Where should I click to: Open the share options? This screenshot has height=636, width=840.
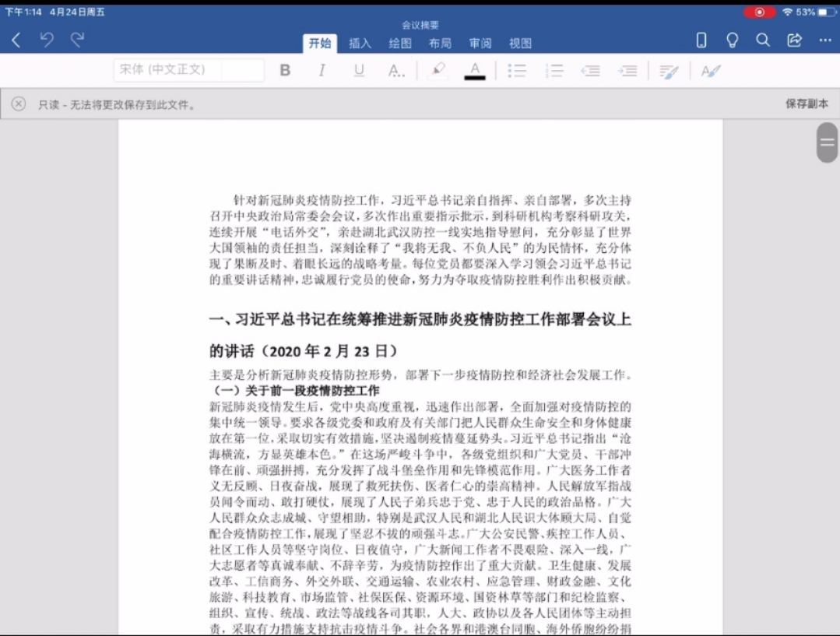pyautogui.click(x=794, y=40)
